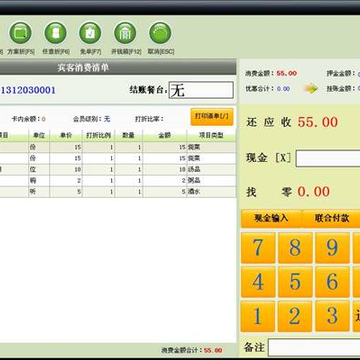
Task: Tap keypad digit 3
Action: pos(332,316)
